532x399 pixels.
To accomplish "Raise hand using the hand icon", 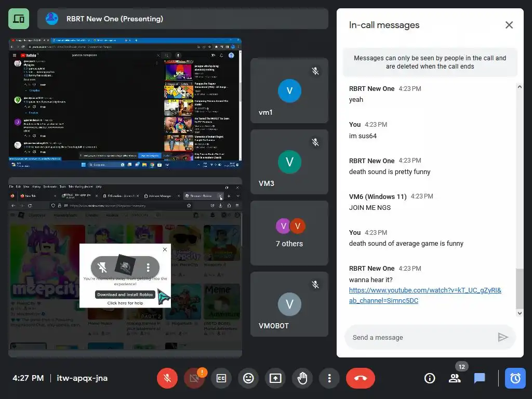I will point(302,378).
